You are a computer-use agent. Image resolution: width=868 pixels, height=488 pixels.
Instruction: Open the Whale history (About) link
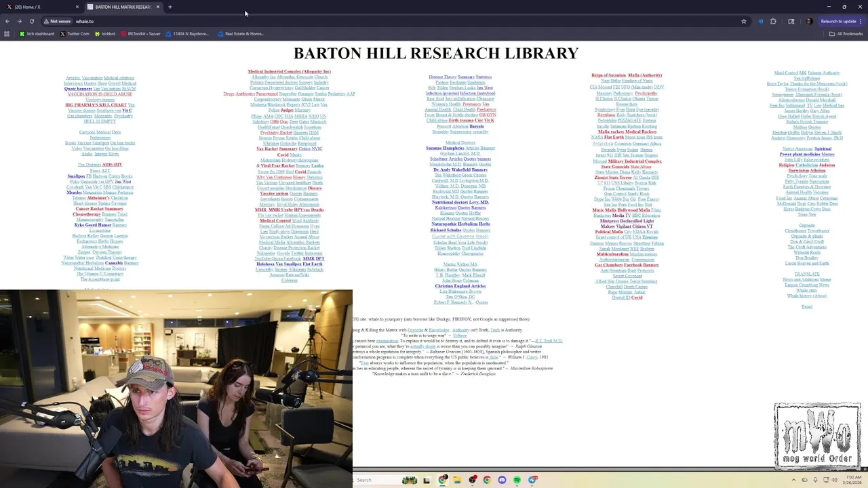806,296
